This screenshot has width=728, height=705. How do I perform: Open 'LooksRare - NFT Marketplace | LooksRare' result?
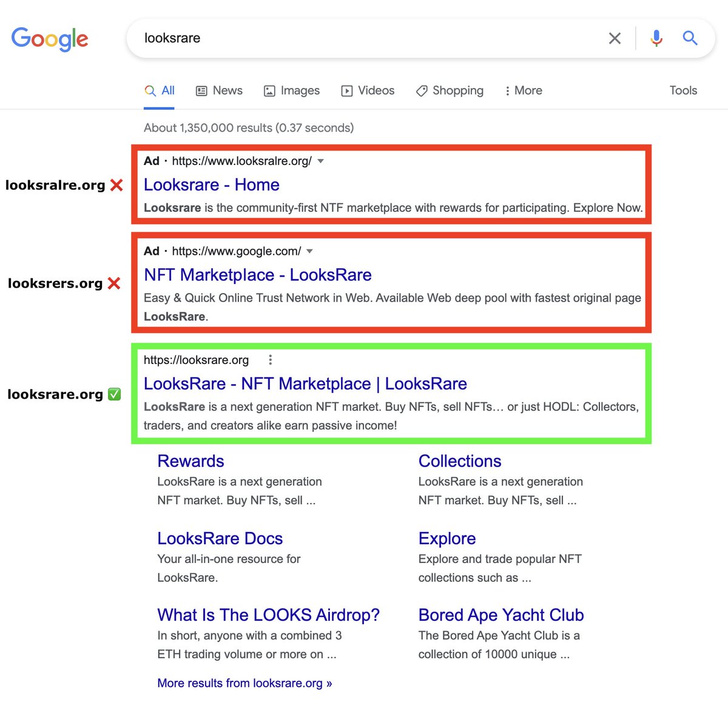tap(305, 383)
